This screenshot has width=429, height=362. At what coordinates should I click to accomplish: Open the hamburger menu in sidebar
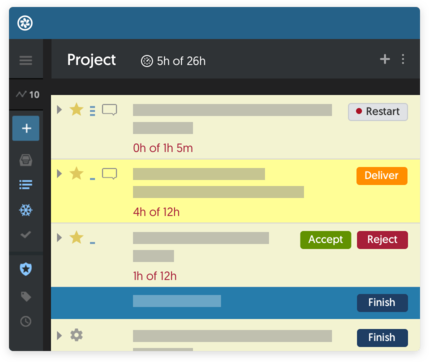[x=26, y=60]
